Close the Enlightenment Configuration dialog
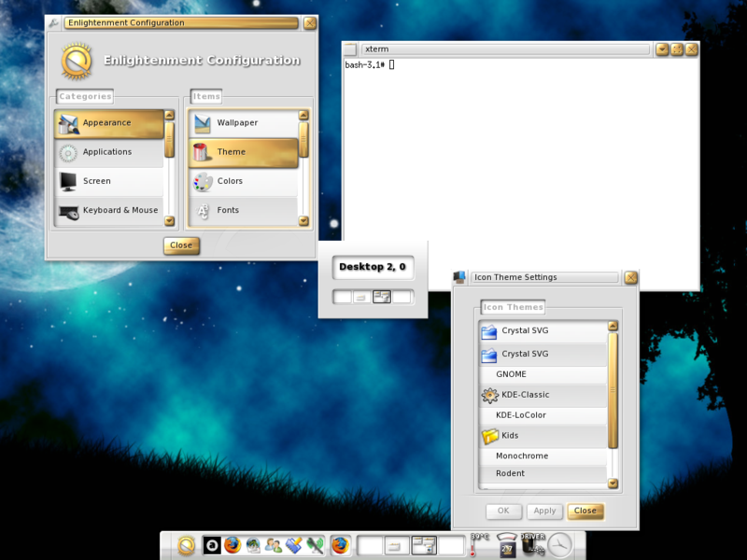 click(181, 245)
